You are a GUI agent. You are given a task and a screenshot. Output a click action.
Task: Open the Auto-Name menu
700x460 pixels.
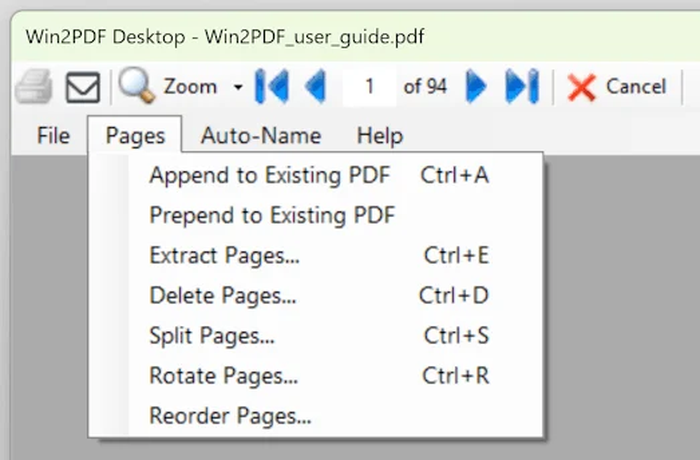[261, 136]
